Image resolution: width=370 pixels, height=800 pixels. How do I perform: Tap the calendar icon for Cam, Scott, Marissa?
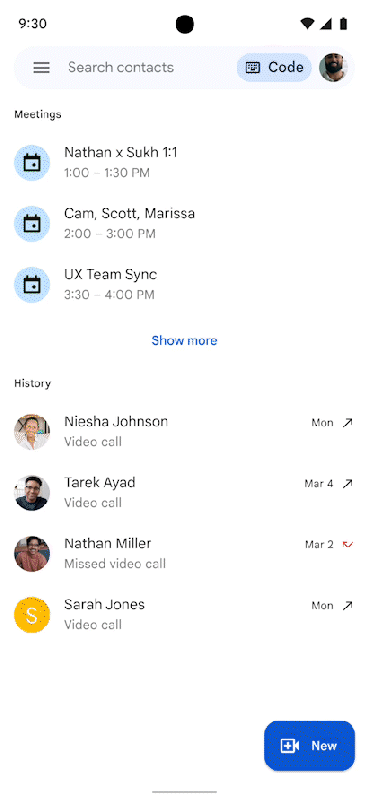[32, 223]
